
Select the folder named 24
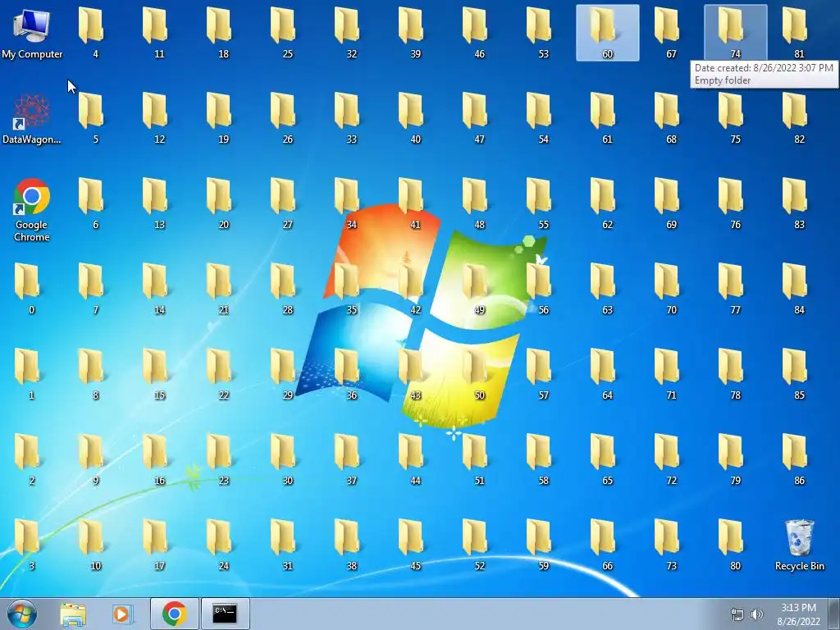pyautogui.click(x=223, y=545)
